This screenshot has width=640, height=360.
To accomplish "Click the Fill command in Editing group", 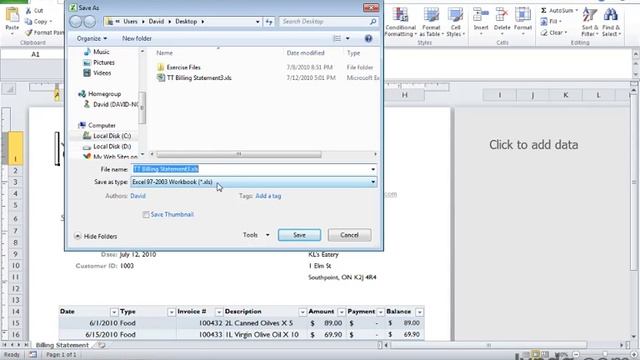I will (551, 21).
